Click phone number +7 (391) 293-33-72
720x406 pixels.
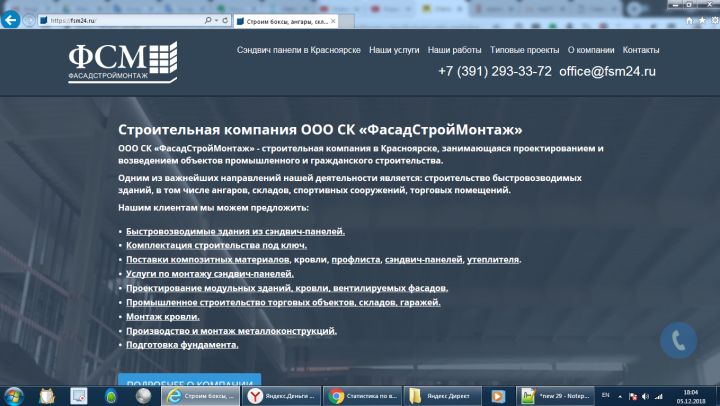(x=495, y=71)
